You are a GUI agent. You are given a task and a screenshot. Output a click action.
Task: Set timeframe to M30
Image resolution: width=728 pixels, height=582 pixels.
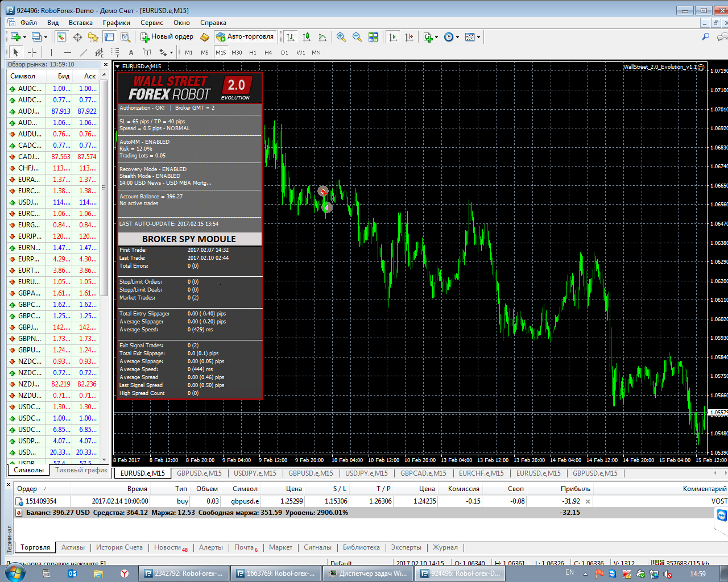point(237,52)
